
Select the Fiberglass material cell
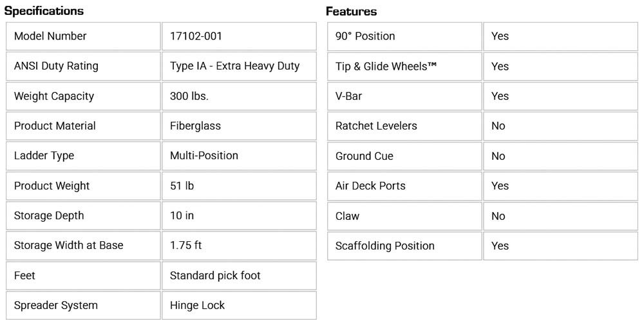(195, 126)
